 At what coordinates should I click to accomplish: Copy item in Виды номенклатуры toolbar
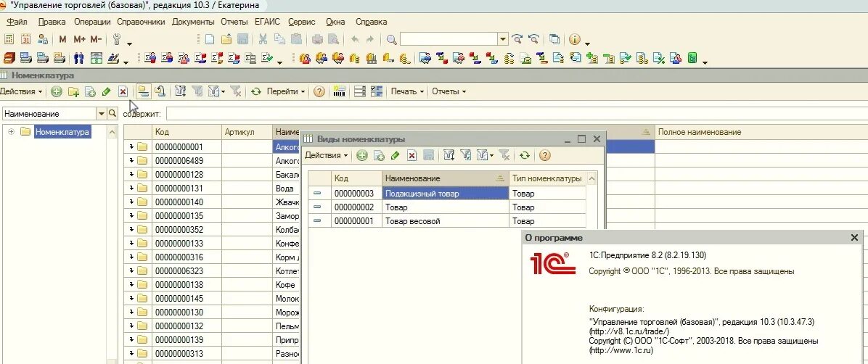pyautogui.click(x=379, y=156)
